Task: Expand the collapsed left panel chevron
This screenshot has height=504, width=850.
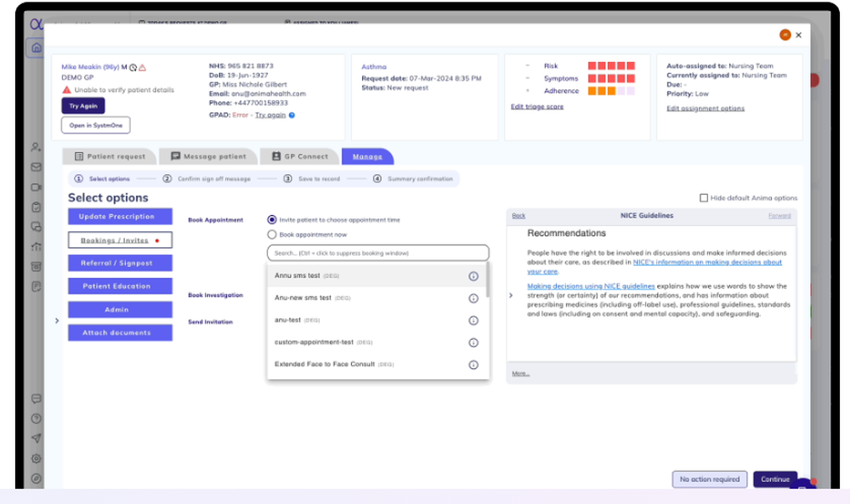Action: tap(57, 320)
